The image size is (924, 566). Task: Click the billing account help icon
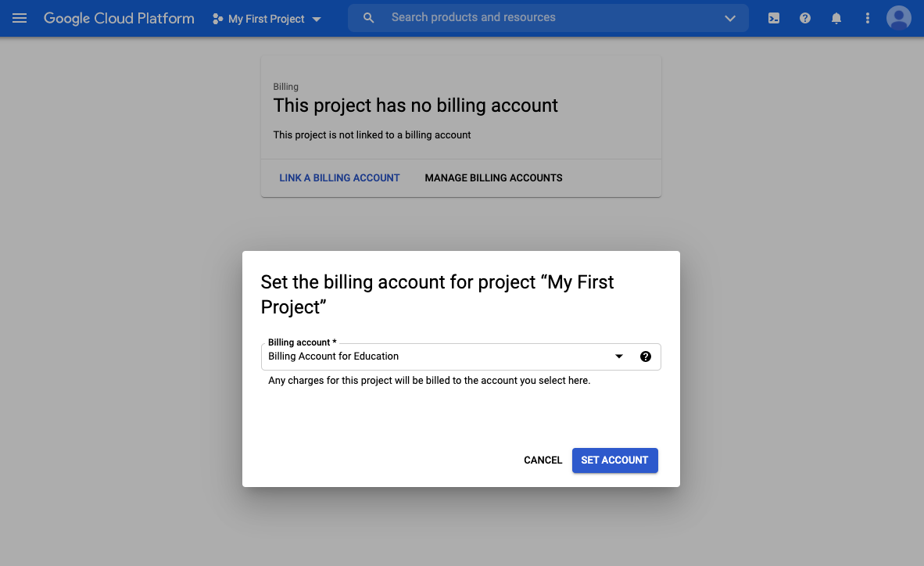646,356
